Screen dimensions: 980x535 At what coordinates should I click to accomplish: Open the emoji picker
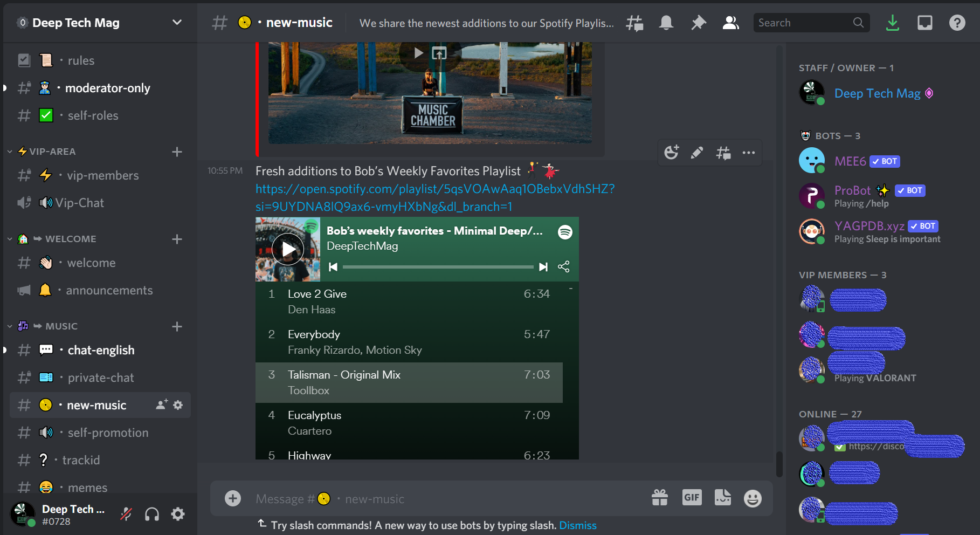click(x=753, y=498)
